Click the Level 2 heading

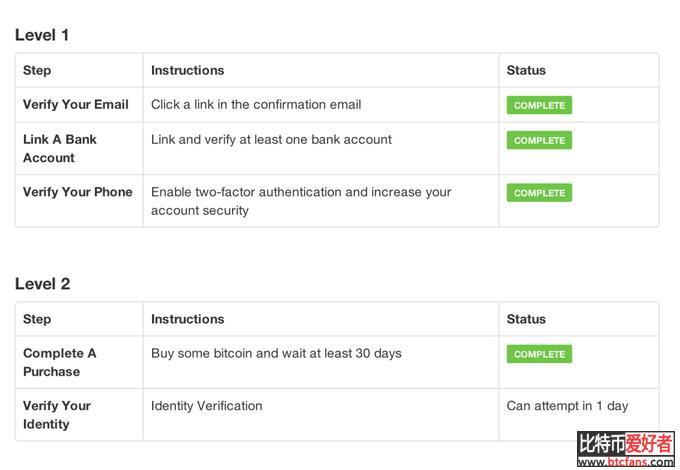(42, 284)
